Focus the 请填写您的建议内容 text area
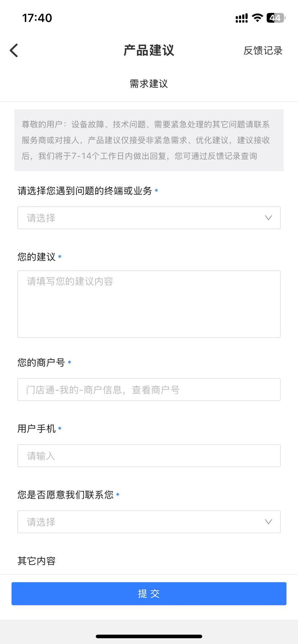298x644 pixels. [x=149, y=304]
